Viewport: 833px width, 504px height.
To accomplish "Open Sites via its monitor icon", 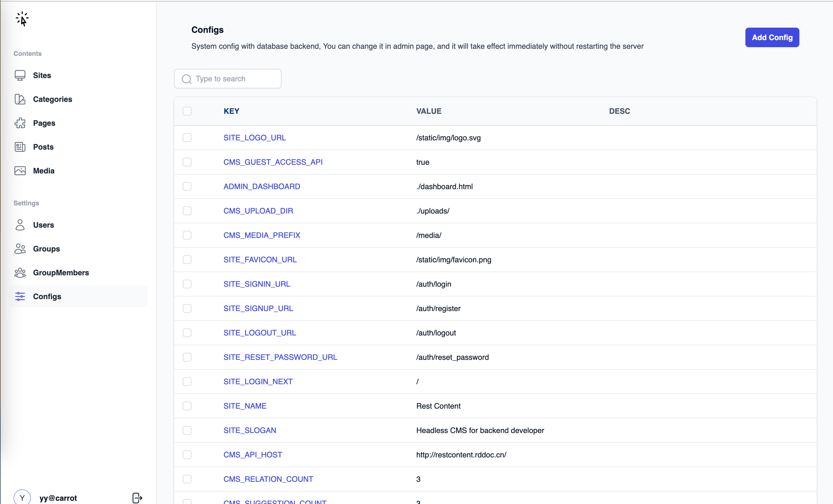I will coord(20,75).
